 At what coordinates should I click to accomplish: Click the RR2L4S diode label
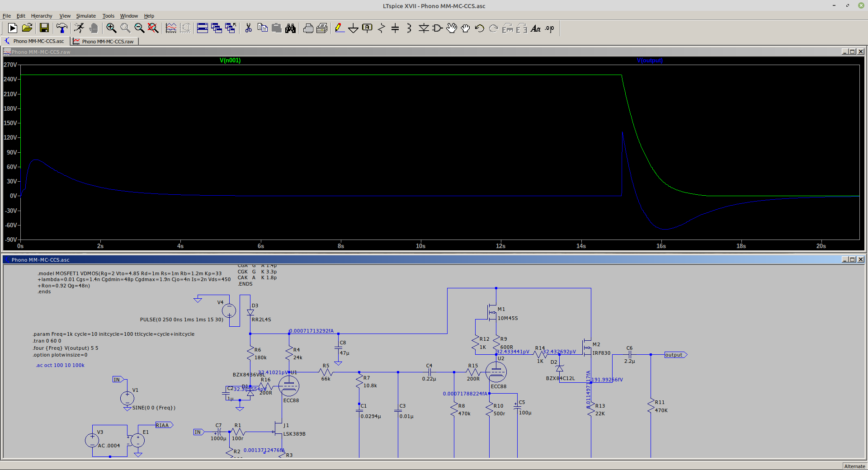pyautogui.click(x=261, y=320)
